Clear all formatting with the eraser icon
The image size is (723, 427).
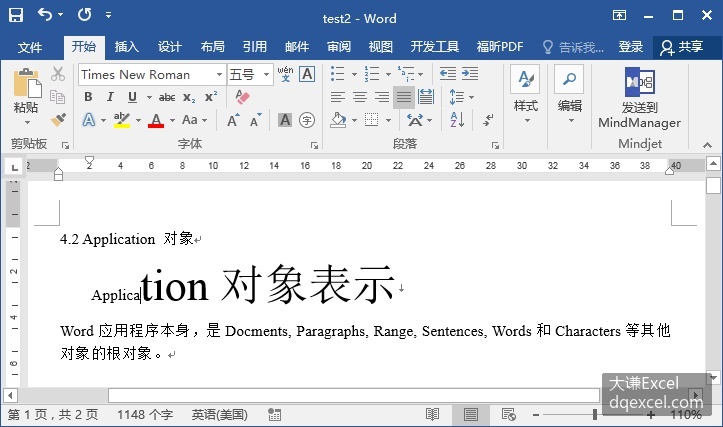coord(242,97)
